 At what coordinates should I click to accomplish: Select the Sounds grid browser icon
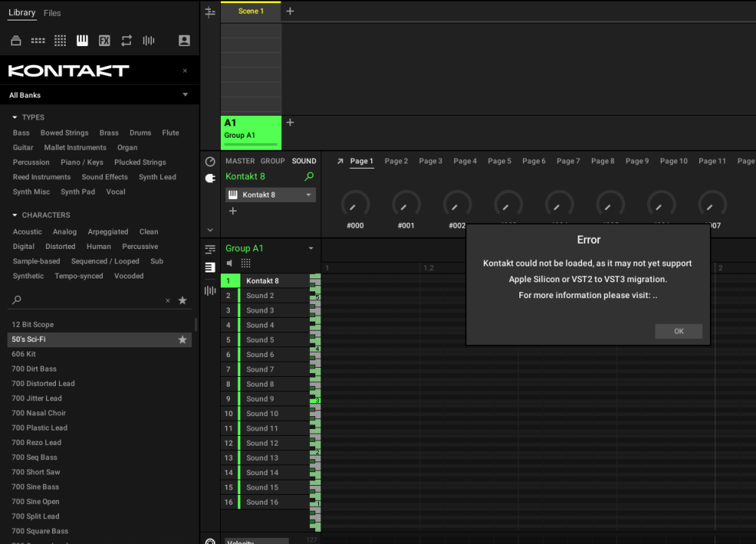(60, 41)
